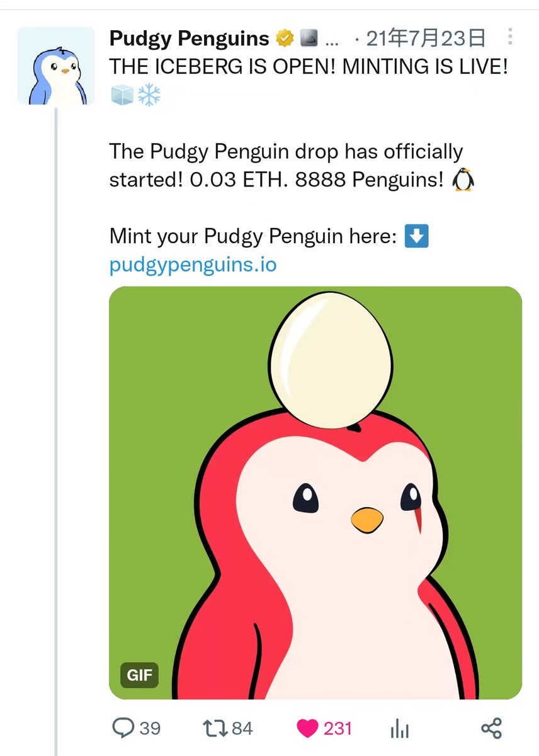Click the ice cube emoji
The image size is (539, 756).
click(122, 95)
